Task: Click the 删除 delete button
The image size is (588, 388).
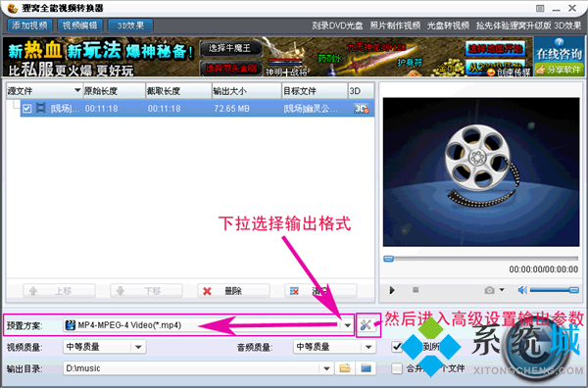Action: pos(233,291)
